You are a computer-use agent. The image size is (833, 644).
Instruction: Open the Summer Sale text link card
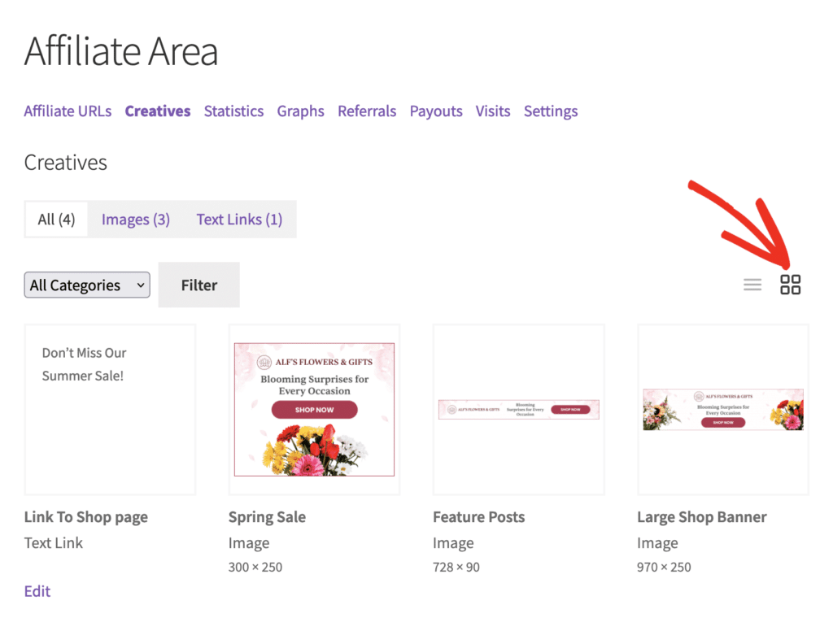(x=110, y=410)
